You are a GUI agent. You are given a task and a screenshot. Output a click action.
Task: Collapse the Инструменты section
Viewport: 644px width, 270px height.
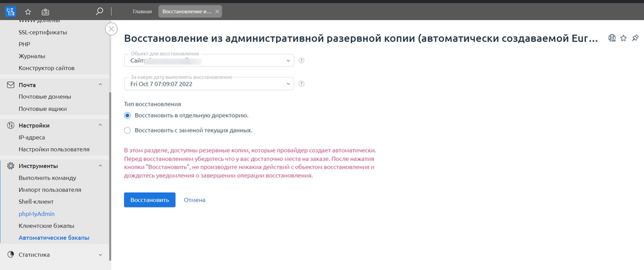[101, 166]
